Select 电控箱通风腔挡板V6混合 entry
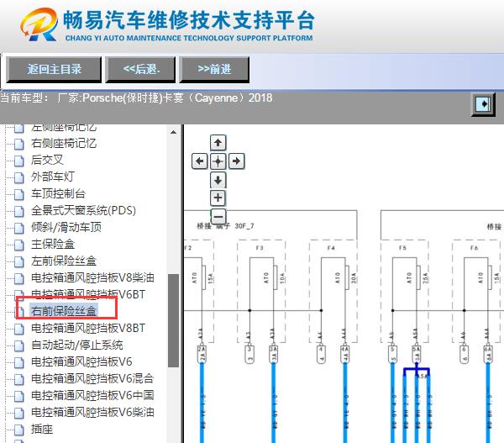The height and width of the screenshot is (443, 504). 92,378
